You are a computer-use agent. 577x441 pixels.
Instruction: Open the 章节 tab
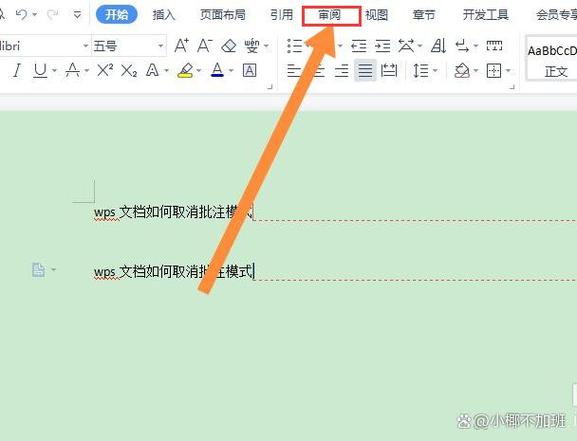tap(424, 15)
